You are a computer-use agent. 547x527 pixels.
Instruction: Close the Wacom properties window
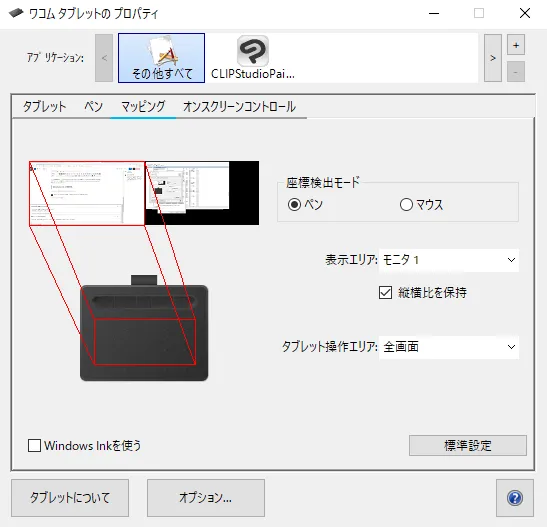point(525,13)
